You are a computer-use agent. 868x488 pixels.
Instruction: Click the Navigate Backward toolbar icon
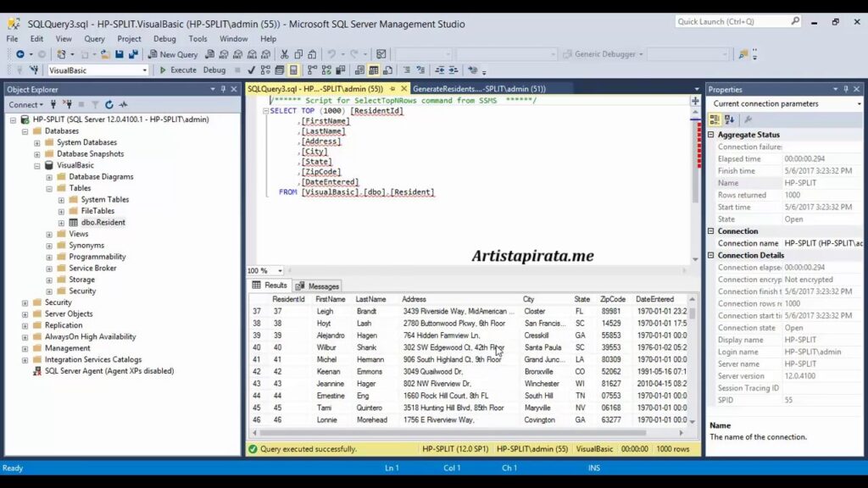coord(20,54)
